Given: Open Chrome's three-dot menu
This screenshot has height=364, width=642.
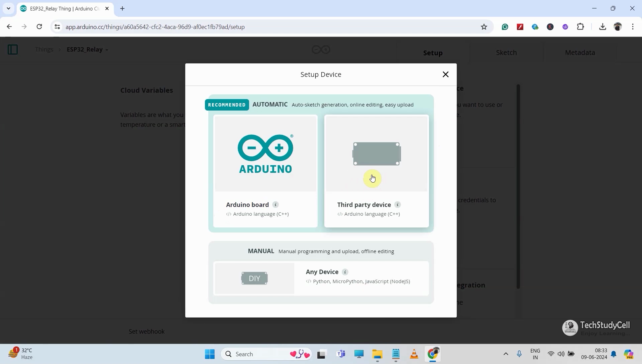Looking at the screenshot, I should click(633, 27).
